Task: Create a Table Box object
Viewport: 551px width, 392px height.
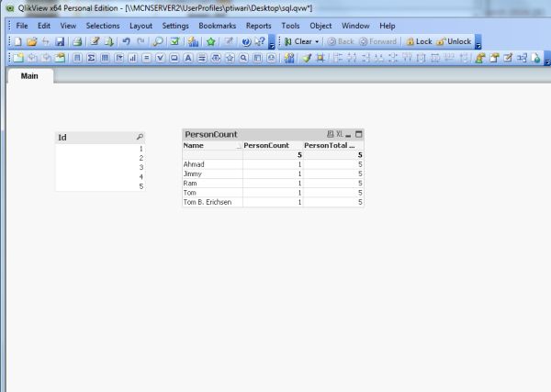Action: [105, 58]
